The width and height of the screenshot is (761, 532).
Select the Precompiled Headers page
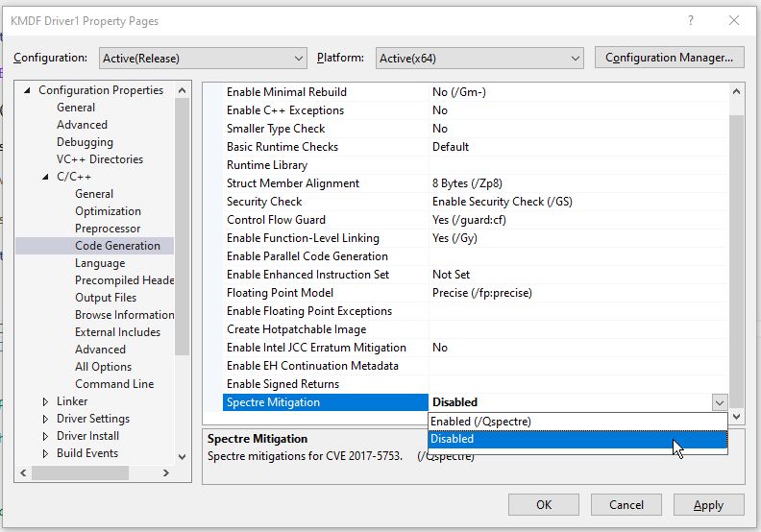click(124, 280)
